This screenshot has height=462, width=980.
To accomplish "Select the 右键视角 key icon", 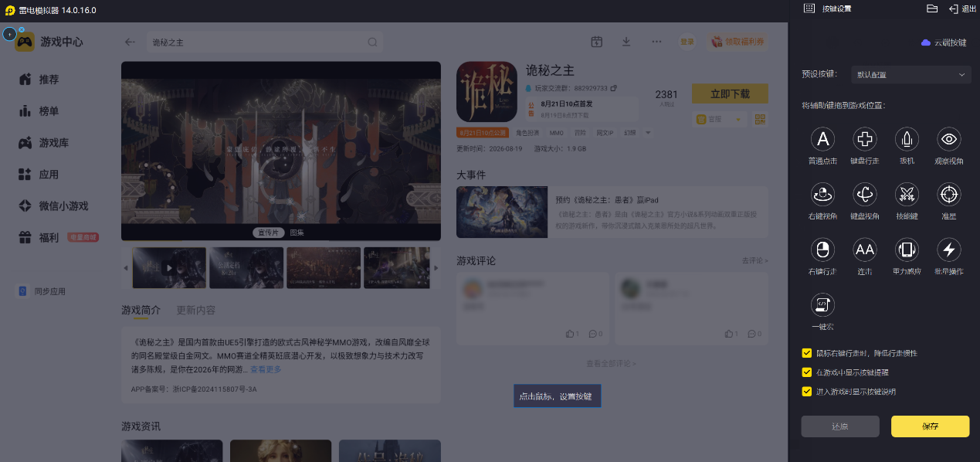I will pos(822,195).
